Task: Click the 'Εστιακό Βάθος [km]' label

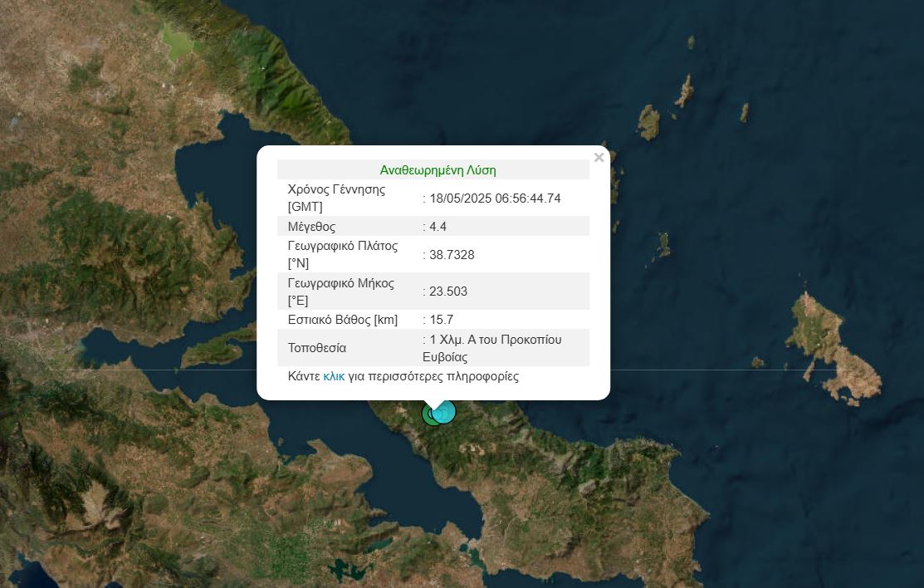Action: [x=342, y=320]
